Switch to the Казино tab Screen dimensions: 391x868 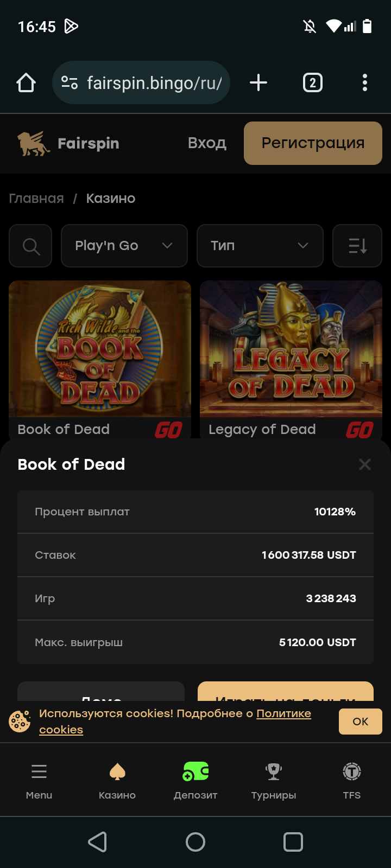(x=117, y=780)
